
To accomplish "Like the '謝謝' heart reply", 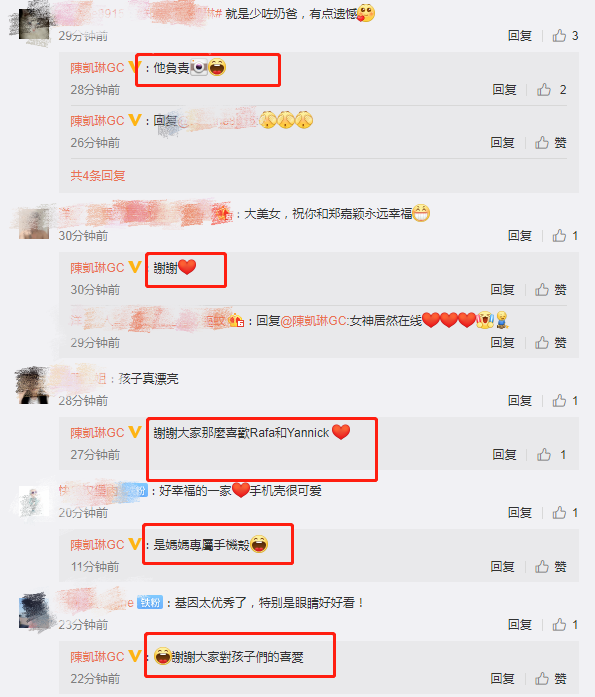I will coord(551,290).
